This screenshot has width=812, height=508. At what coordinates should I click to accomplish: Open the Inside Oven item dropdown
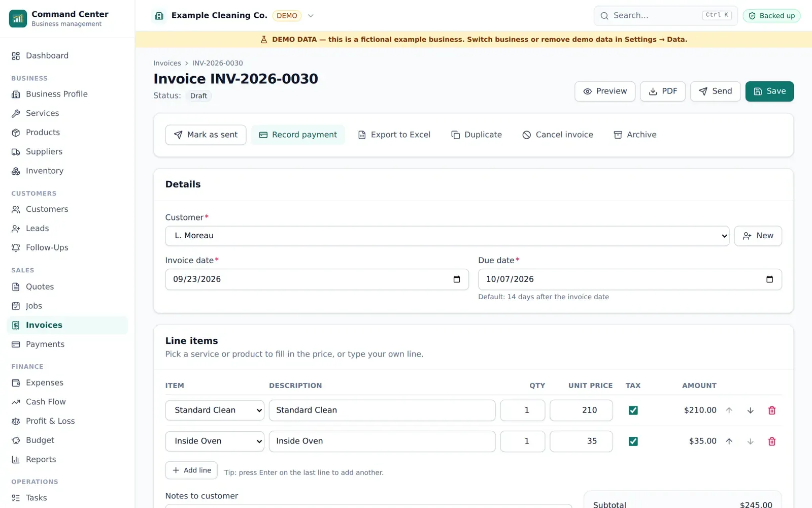coord(215,441)
